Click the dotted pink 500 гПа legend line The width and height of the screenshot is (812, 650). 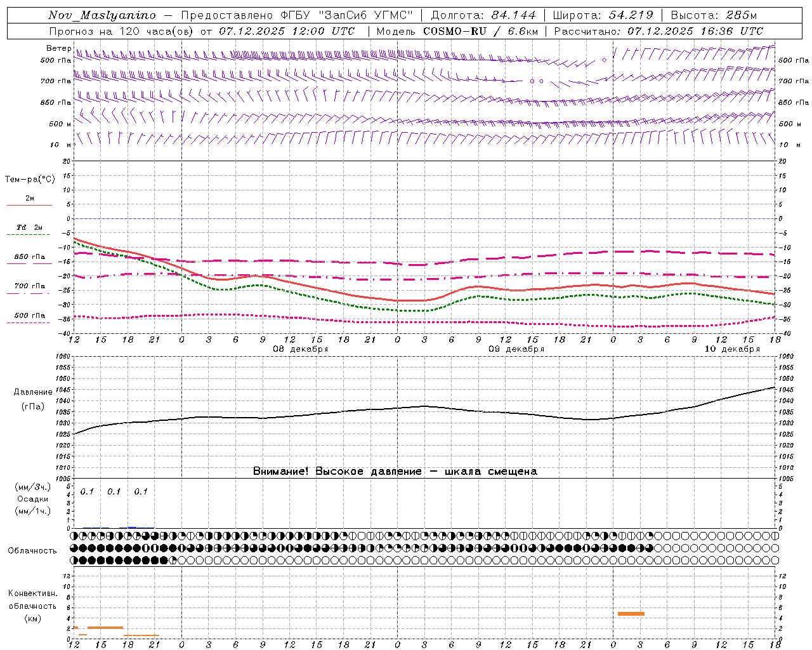(28, 322)
